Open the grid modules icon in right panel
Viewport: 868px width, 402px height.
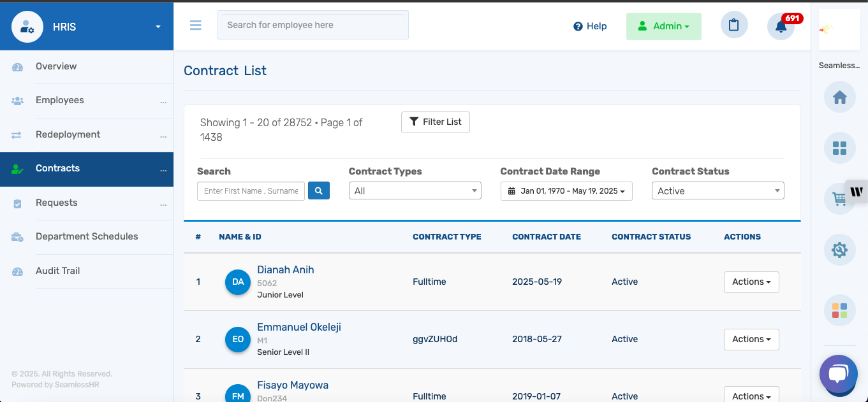click(x=839, y=148)
